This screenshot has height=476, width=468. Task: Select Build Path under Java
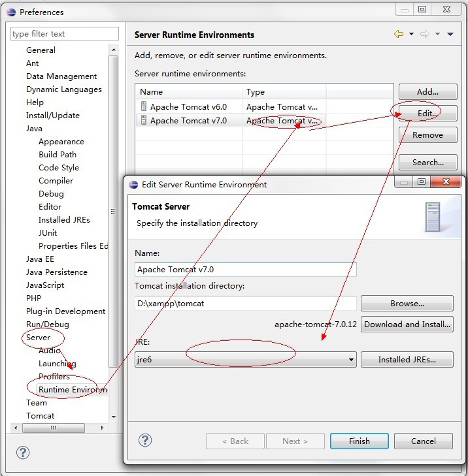tap(57, 155)
